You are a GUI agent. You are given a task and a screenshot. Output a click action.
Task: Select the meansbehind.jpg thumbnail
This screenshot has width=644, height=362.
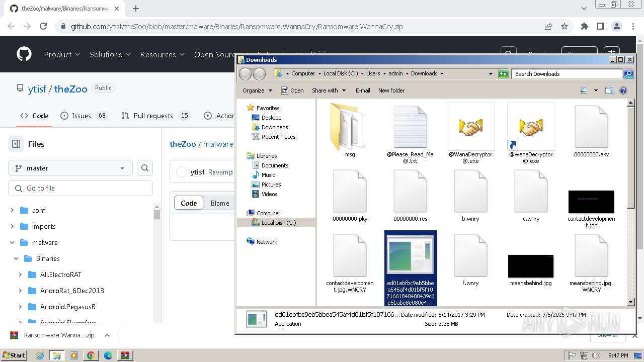point(531,266)
